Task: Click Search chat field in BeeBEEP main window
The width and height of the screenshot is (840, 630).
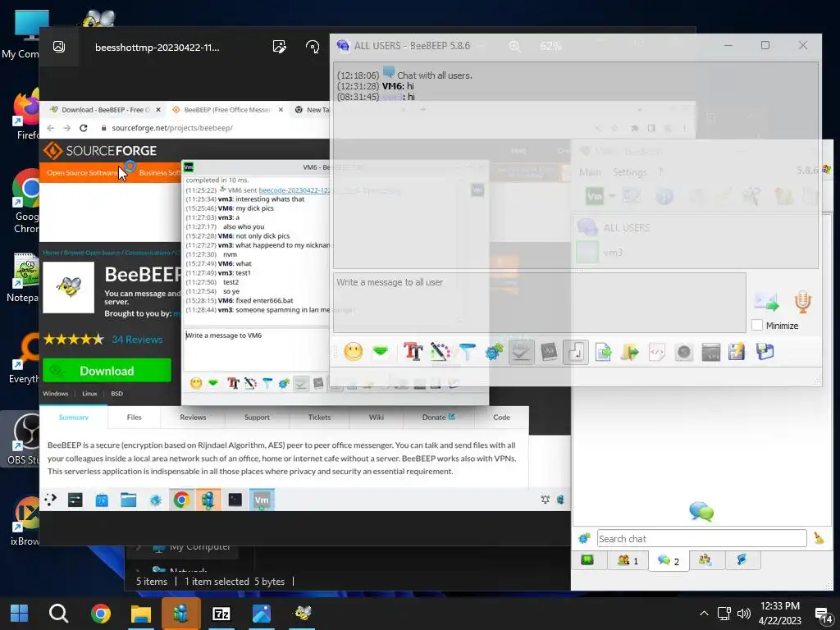Action: point(701,538)
